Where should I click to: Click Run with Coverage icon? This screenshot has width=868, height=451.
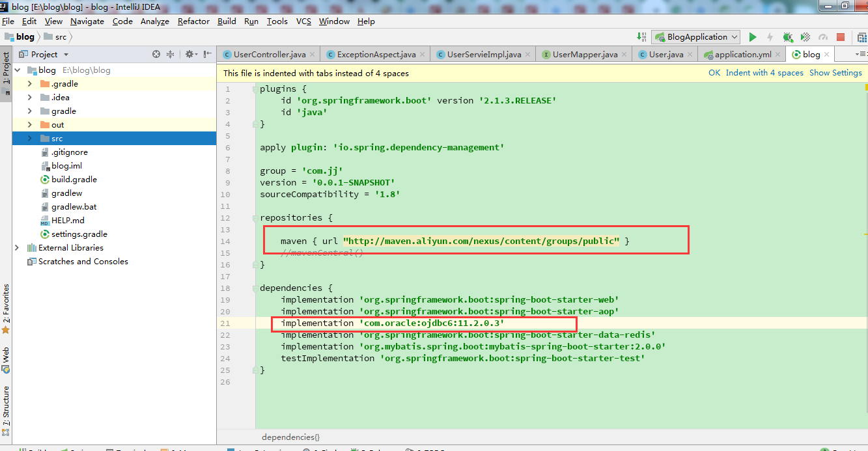pos(805,37)
